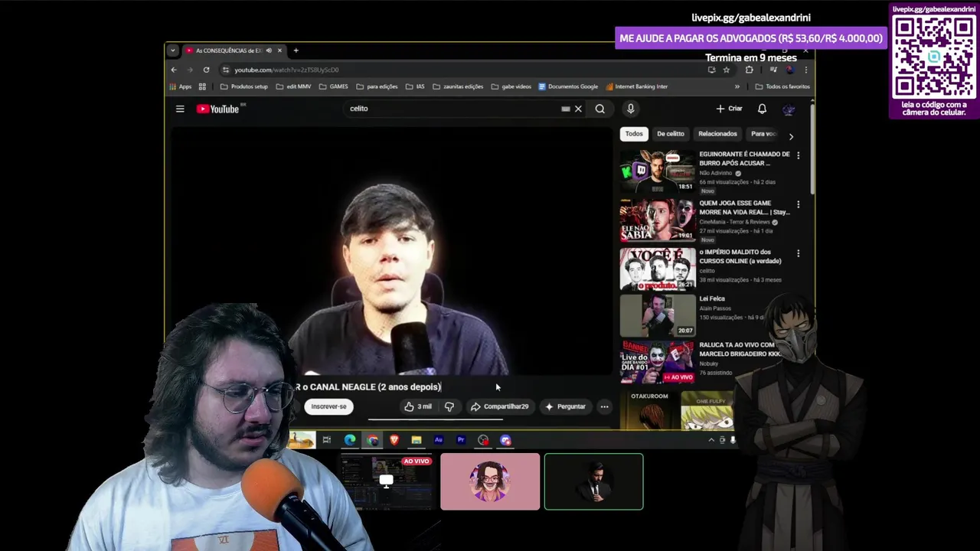Select the AO VIVO screen-share tile
This screenshot has height=551, width=980.
click(386, 481)
